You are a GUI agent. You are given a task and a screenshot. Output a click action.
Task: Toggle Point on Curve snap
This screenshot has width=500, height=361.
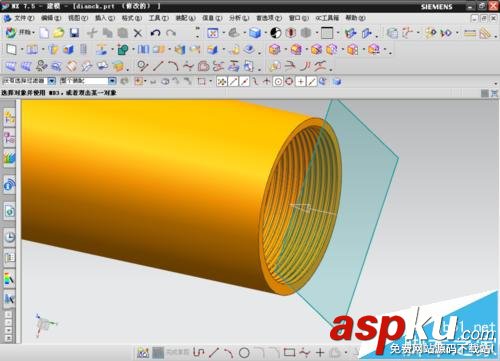tap(312, 81)
